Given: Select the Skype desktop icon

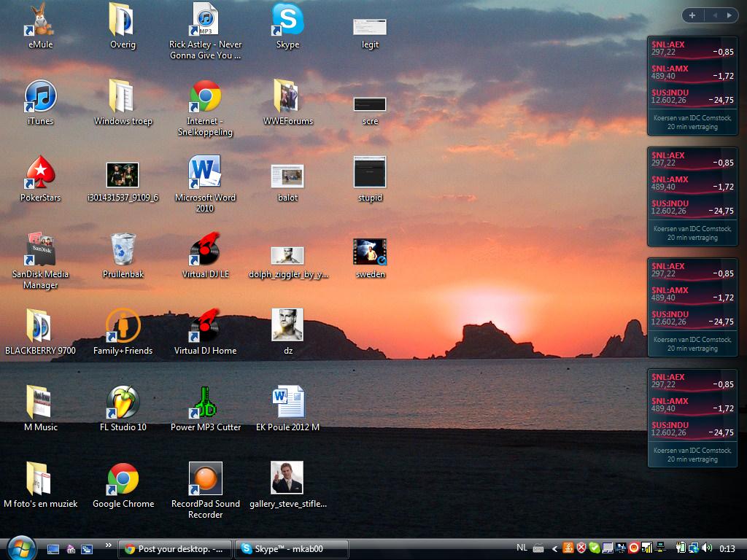Looking at the screenshot, I should 287,20.
